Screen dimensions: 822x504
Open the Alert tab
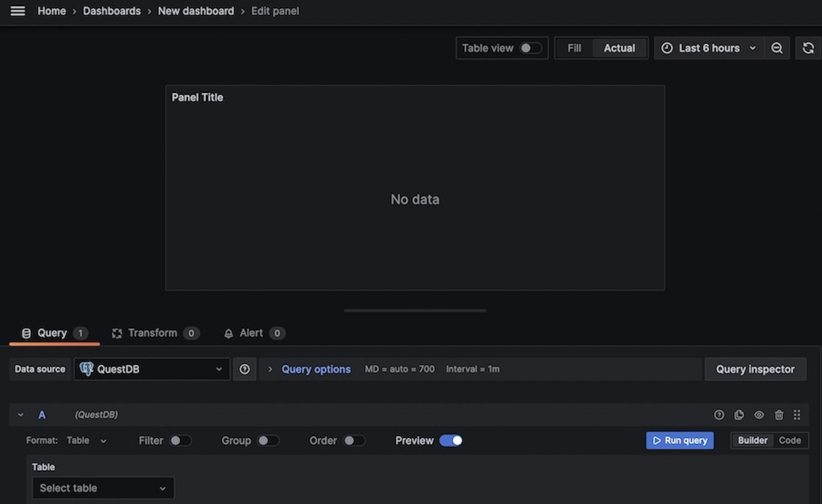252,333
